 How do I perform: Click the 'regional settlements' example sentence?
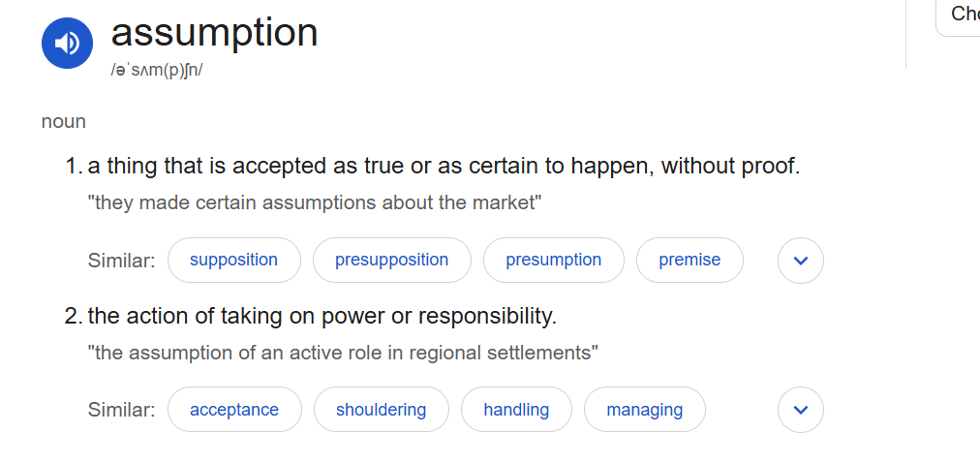pyautogui.click(x=343, y=353)
